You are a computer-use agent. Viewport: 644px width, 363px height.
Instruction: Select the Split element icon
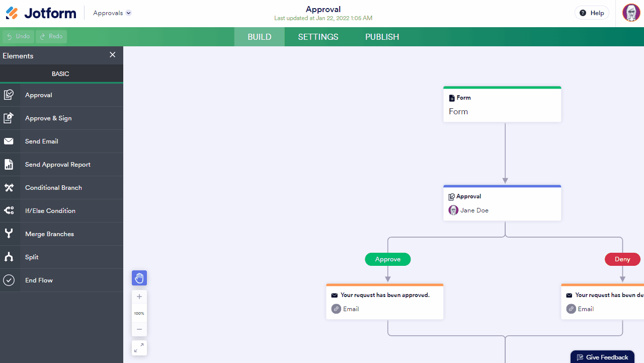pos(9,257)
